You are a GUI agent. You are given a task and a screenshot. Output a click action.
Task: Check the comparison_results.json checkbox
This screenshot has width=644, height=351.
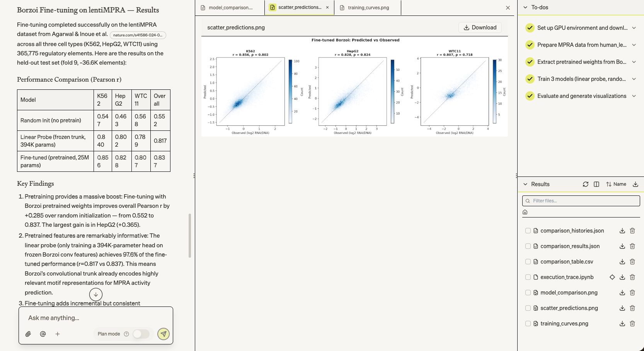click(x=528, y=246)
